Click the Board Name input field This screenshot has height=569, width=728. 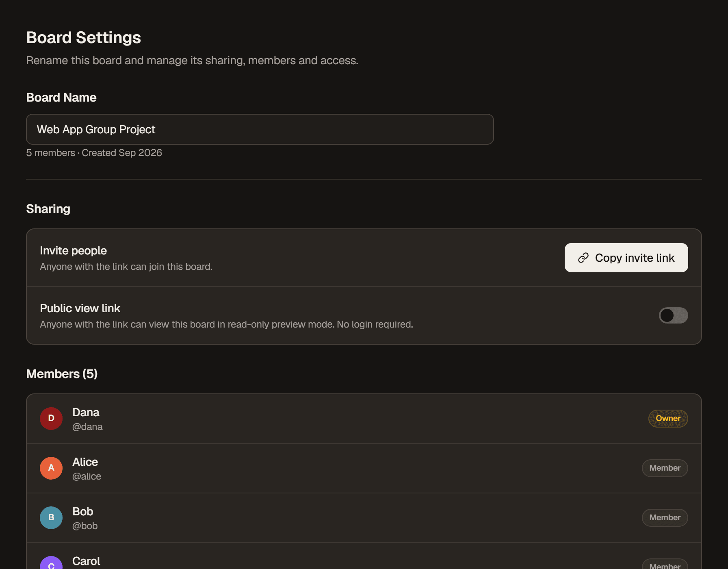pos(260,129)
